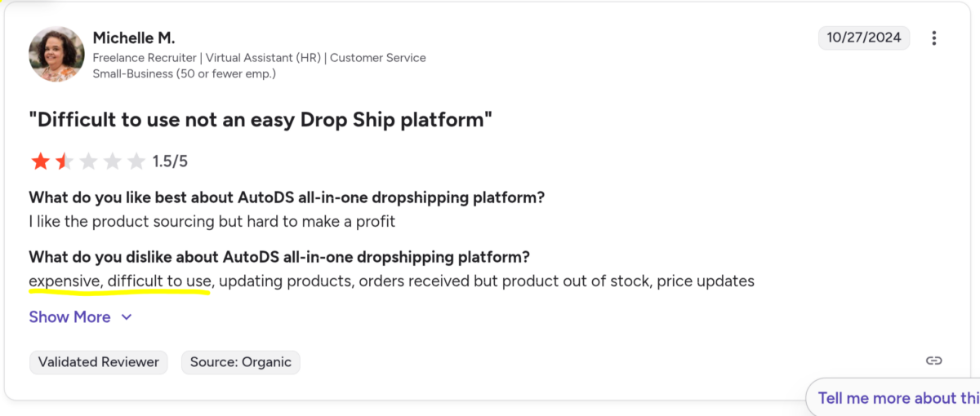Click the chain link icon to copy review link
The width and height of the screenshot is (980, 416).
[x=934, y=361]
